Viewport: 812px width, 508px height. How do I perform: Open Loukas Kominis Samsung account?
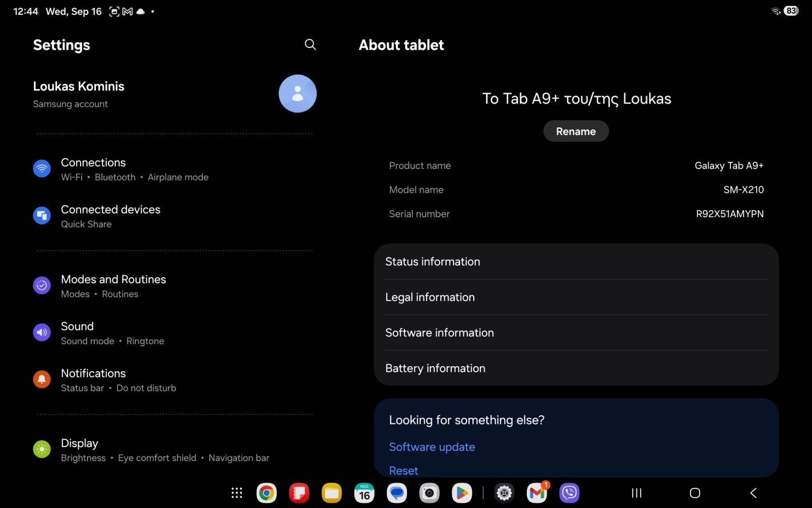click(175, 94)
